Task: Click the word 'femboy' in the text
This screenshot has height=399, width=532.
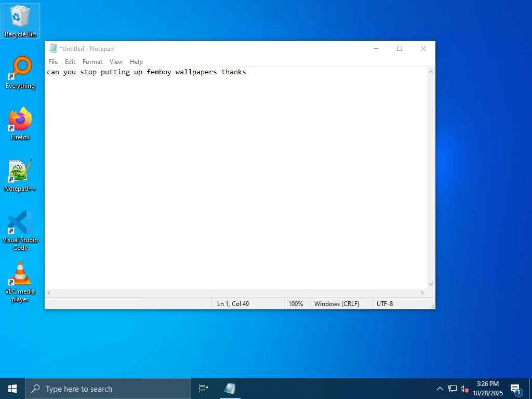Action: [x=159, y=72]
